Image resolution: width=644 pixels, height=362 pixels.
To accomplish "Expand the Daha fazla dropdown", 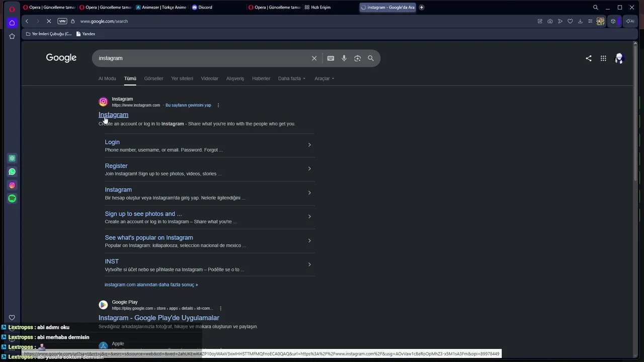I will click(292, 78).
